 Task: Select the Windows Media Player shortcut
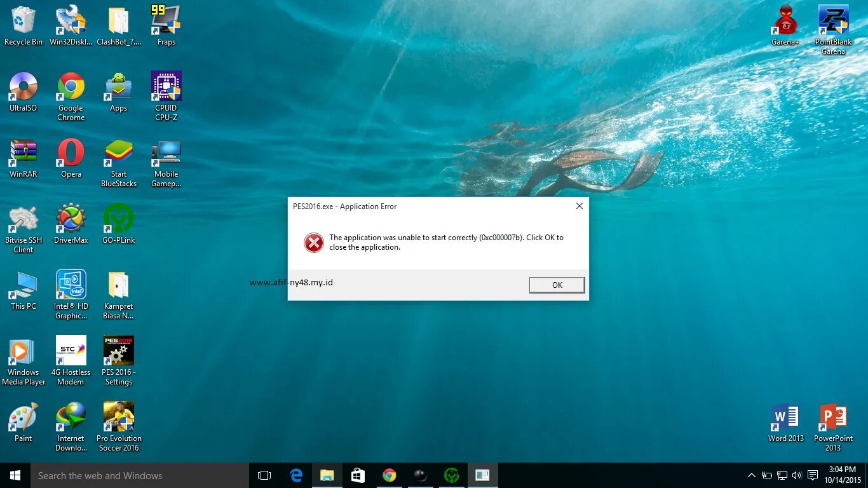pos(24,361)
